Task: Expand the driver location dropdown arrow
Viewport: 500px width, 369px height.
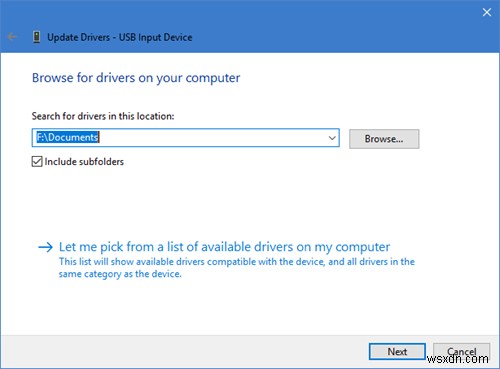Action: (332, 138)
